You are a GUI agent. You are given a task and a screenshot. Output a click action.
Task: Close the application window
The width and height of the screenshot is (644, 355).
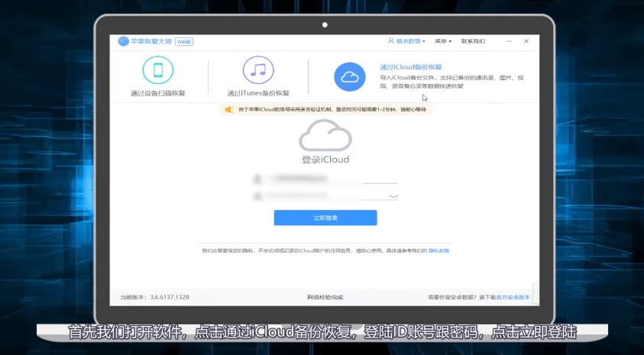[526, 41]
